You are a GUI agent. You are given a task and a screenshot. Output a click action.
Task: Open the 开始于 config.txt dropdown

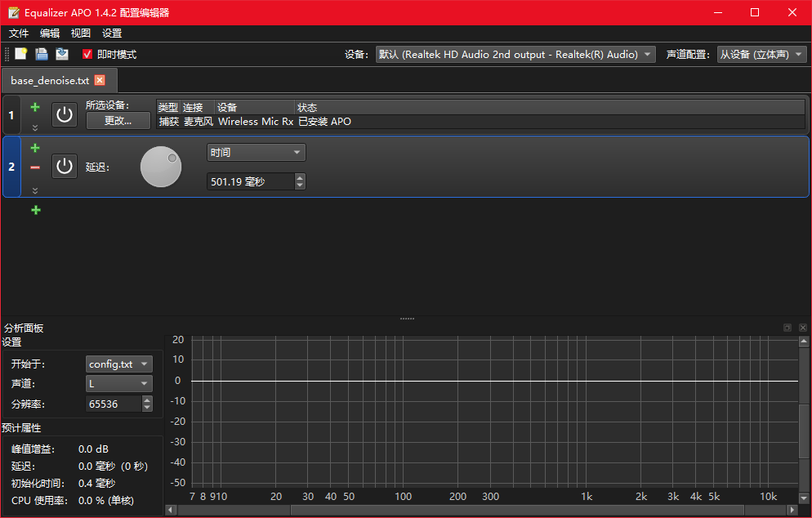coord(119,364)
